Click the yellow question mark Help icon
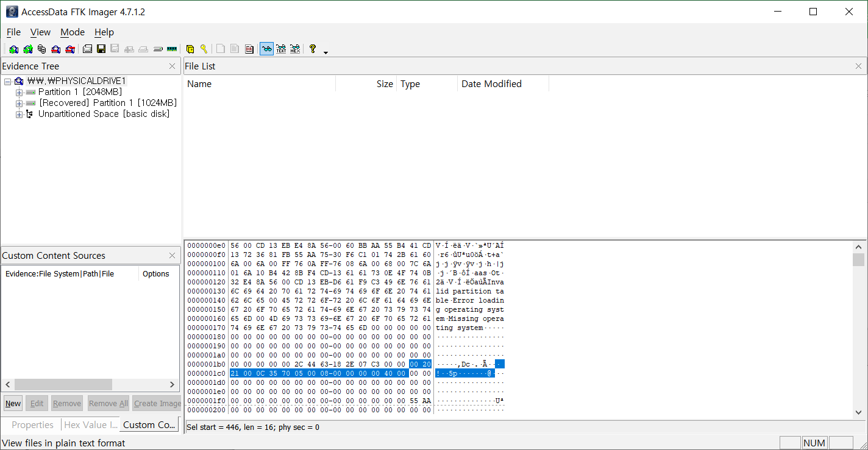 [x=313, y=49]
